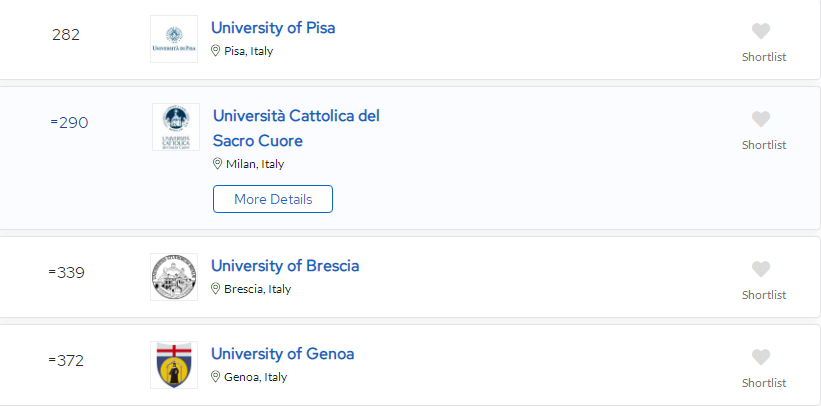Image resolution: width=821 pixels, height=406 pixels.
Task: Click the =290 rank number
Action: [69, 123]
